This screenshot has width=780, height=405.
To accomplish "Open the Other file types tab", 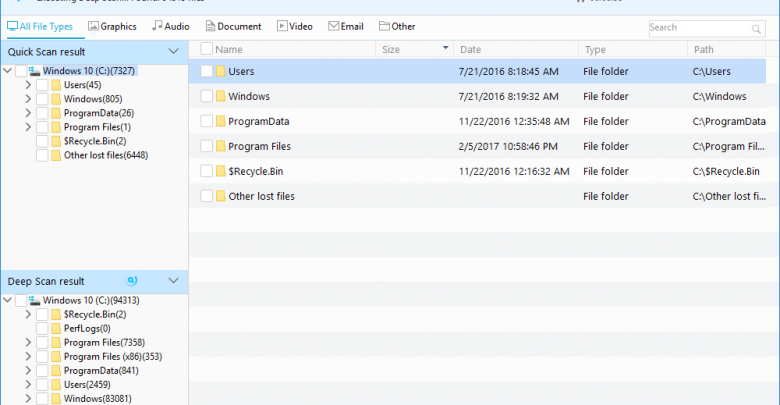I will click(x=397, y=26).
